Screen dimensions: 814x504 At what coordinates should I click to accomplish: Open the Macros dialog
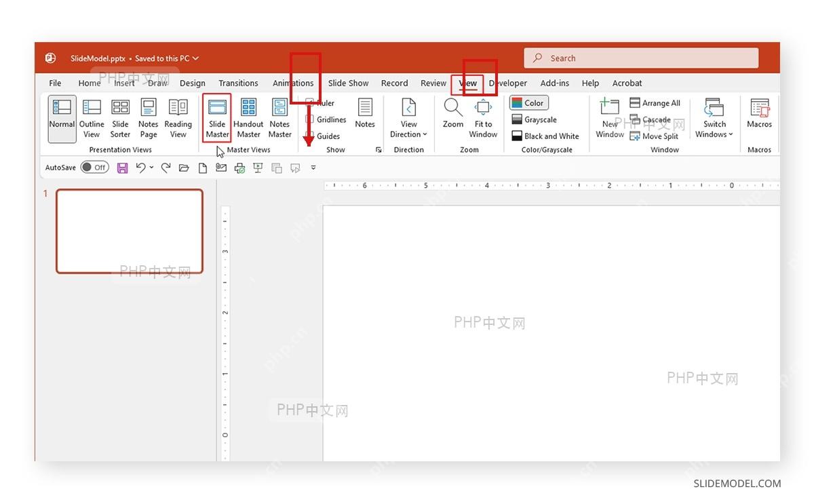760,113
